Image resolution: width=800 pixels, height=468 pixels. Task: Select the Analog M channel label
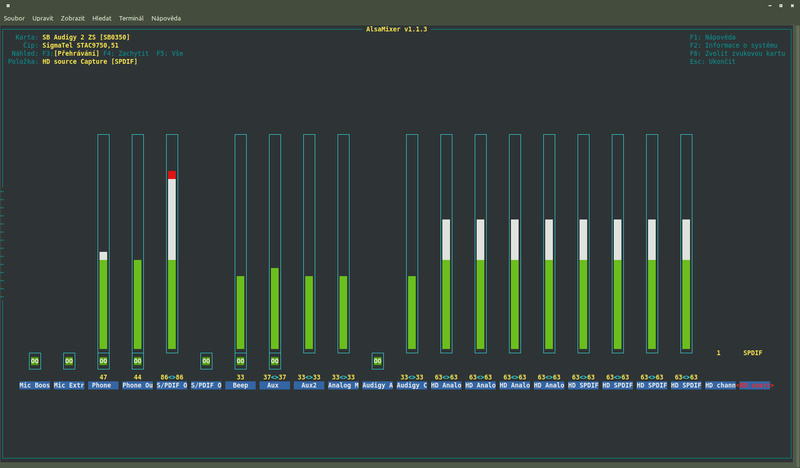click(343, 385)
